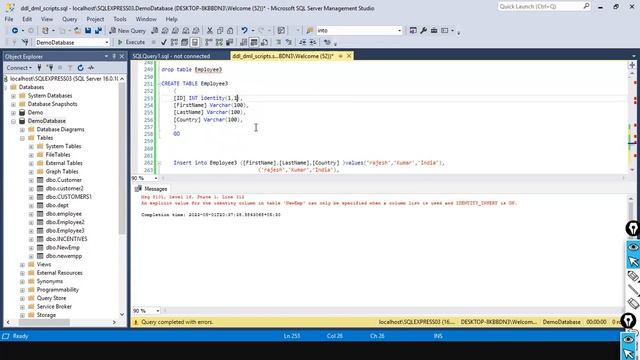Click the Display Estimated Execution Plan icon

pyautogui.click(x=174, y=42)
